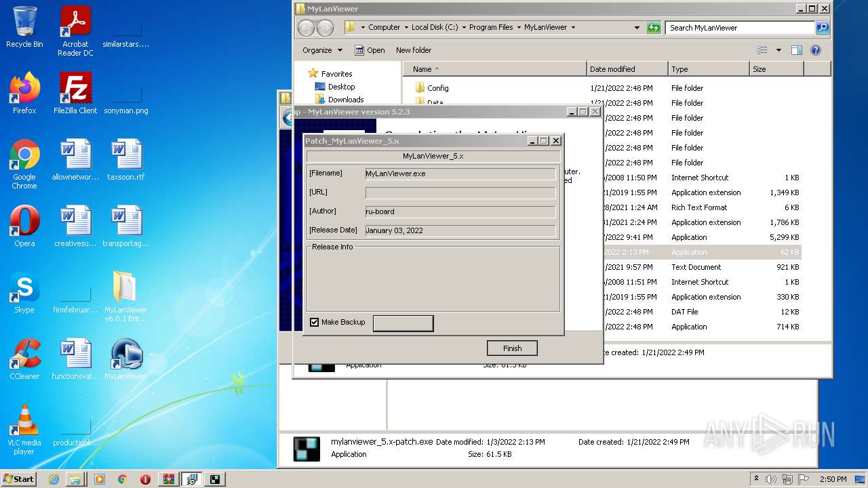Sort files by Date modified column
The height and width of the screenshot is (488, 868).
point(627,69)
